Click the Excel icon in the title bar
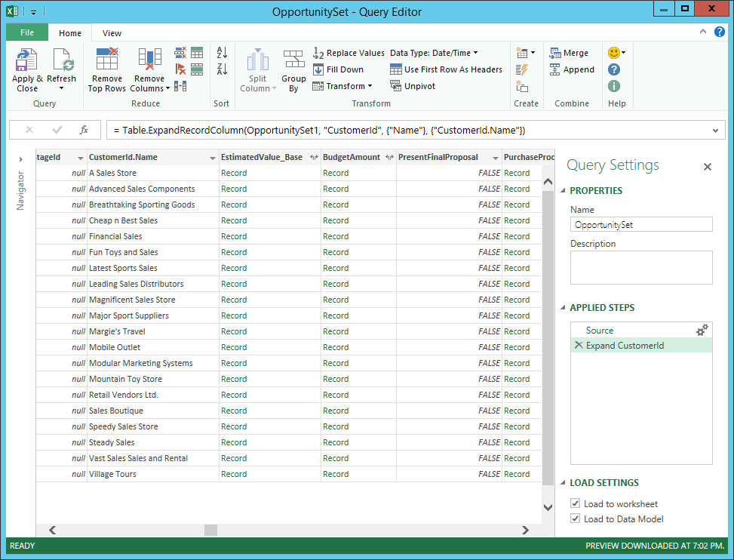The image size is (734, 560). 13,11
